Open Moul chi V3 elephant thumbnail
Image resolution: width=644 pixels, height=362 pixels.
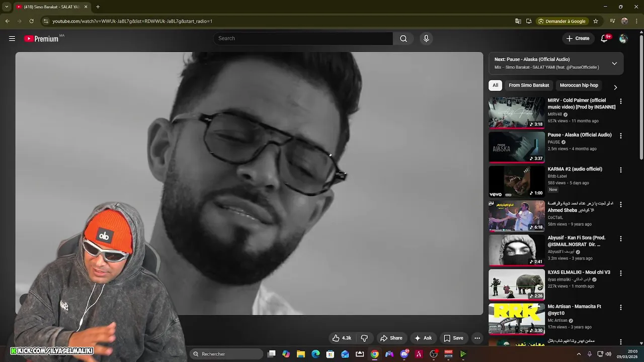(x=517, y=285)
